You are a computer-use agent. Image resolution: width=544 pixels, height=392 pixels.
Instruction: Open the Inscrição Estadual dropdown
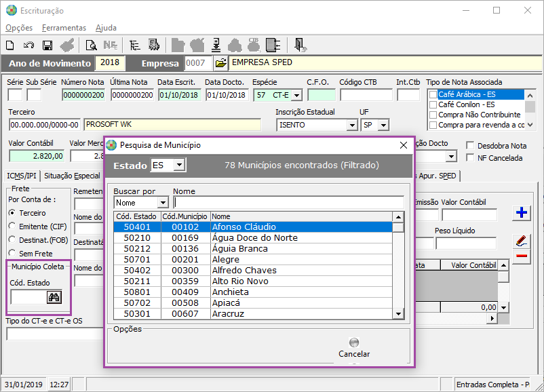(x=352, y=125)
